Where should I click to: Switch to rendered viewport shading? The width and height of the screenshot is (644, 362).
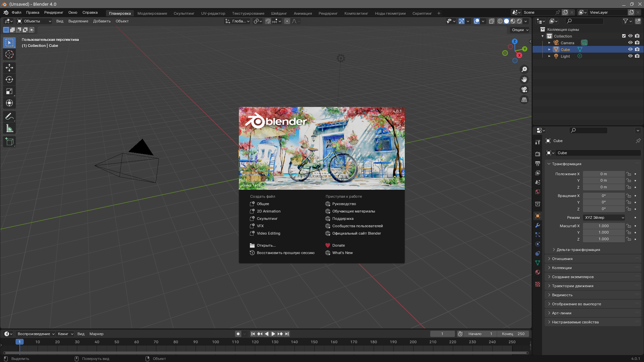519,21
